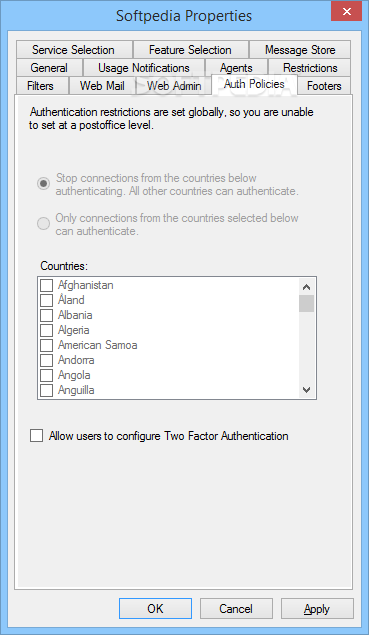The image size is (369, 635).
Task: Open the Restrictions tab
Action: click(x=310, y=68)
